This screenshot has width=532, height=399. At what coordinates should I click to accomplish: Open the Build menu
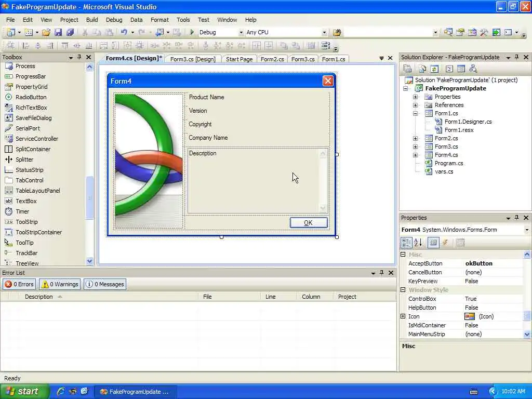click(x=92, y=20)
